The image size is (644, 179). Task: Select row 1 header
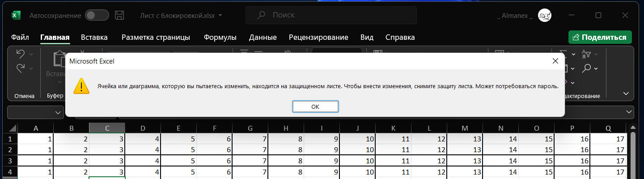(9, 139)
